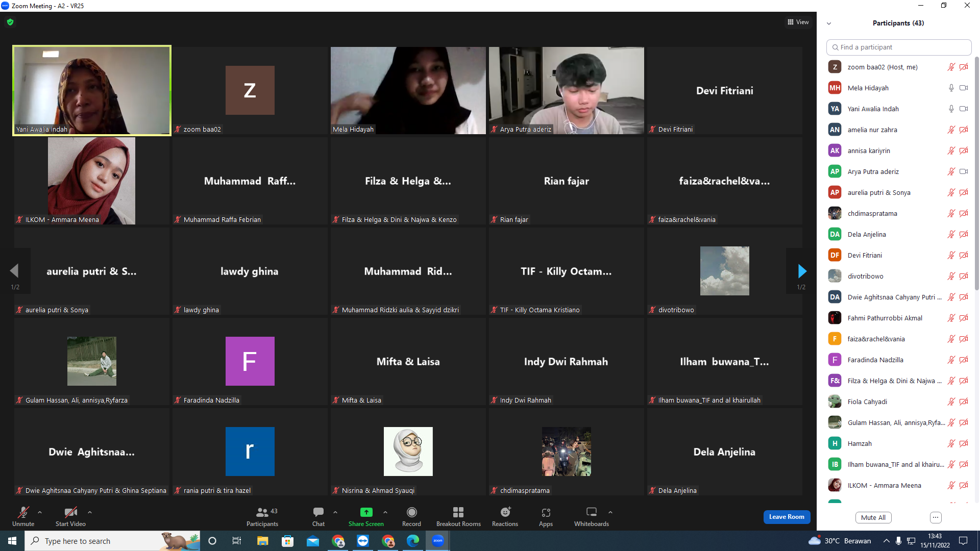Open the Apps icon
Image resolution: width=980 pixels, height=551 pixels.
[546, 512]
